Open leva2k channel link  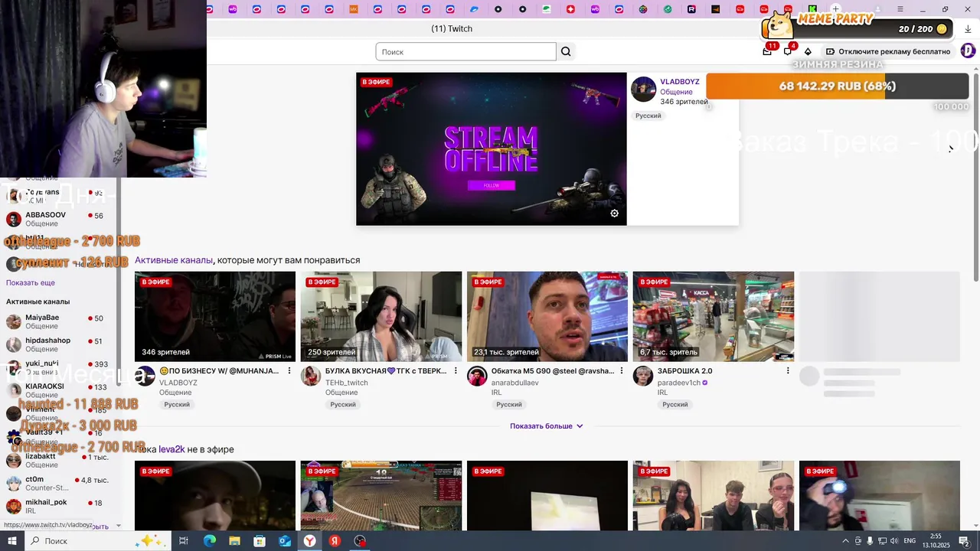coord(171,449)
